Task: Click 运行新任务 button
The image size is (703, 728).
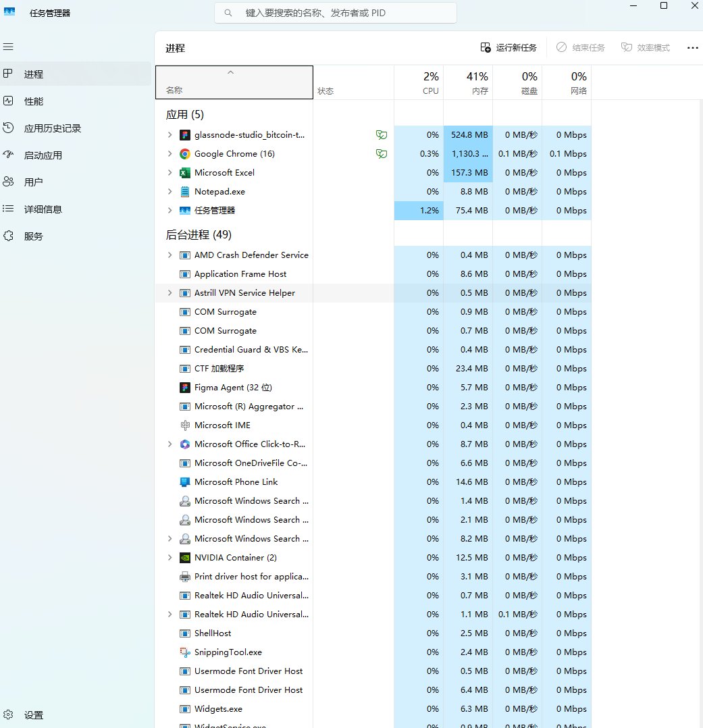Action: [x=509, y=48]
